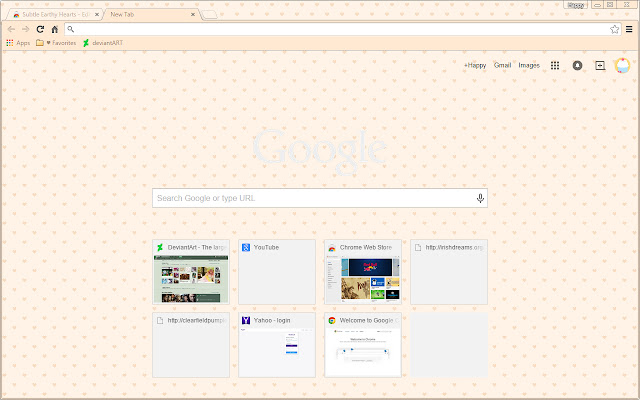Open the Gmail link

502,65
